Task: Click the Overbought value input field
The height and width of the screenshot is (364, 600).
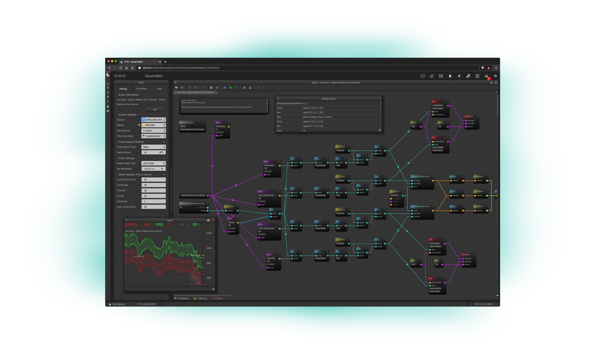Action: point(154,185)
